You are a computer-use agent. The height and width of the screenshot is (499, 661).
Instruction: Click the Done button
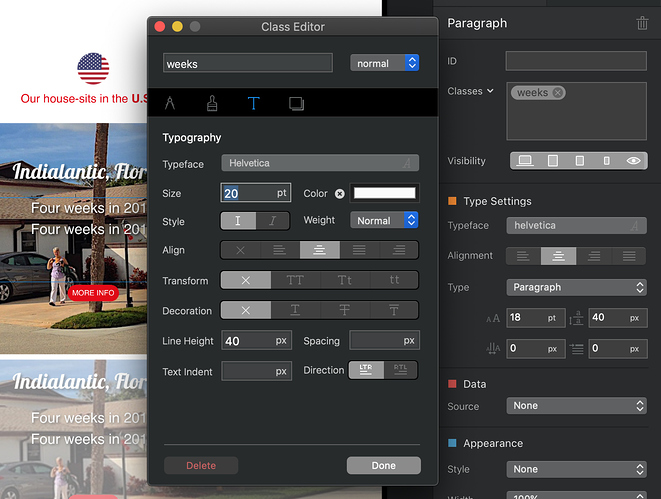[383, 465]
